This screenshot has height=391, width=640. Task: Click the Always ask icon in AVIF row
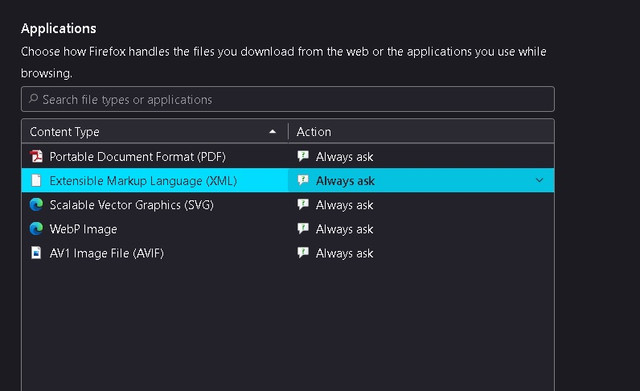[303, 252]
